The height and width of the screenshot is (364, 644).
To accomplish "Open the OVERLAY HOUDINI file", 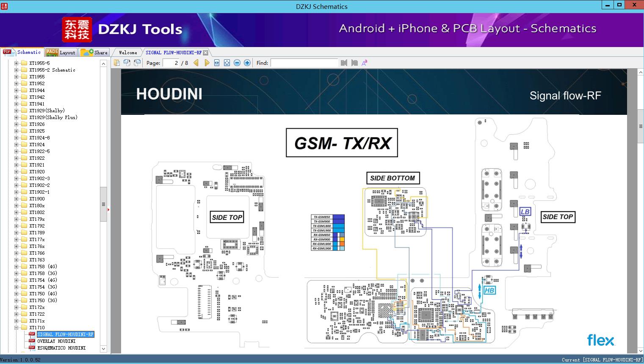I will click(56, 341).
